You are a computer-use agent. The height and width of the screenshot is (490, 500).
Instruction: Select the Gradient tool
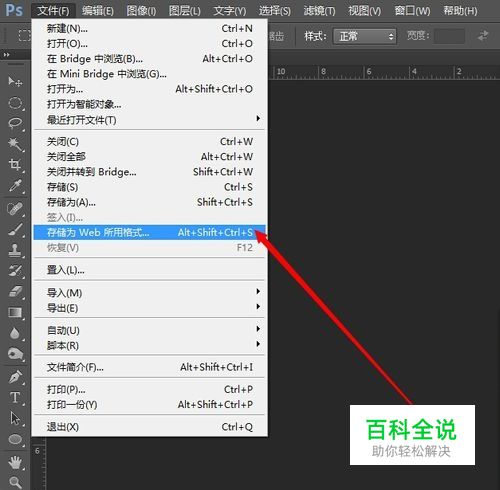tap(15, 312)
